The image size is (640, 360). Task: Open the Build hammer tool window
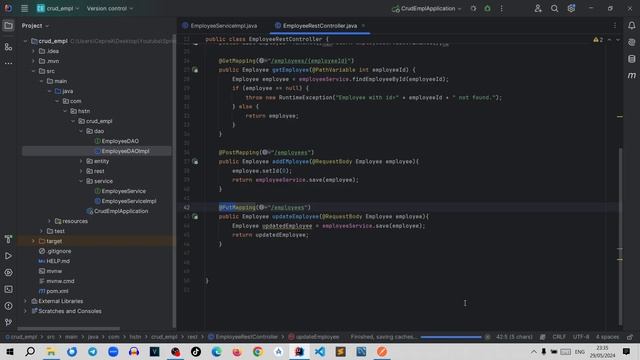click(x=8, y=239)
